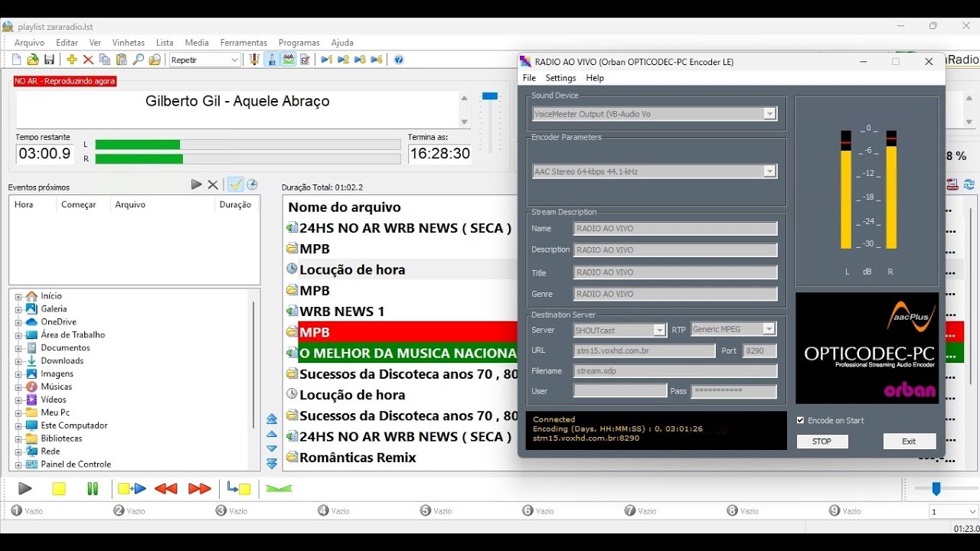The height and width of the screenshot is (551, 980).
Task: Open the Programas menu
Action: (299, 43)
